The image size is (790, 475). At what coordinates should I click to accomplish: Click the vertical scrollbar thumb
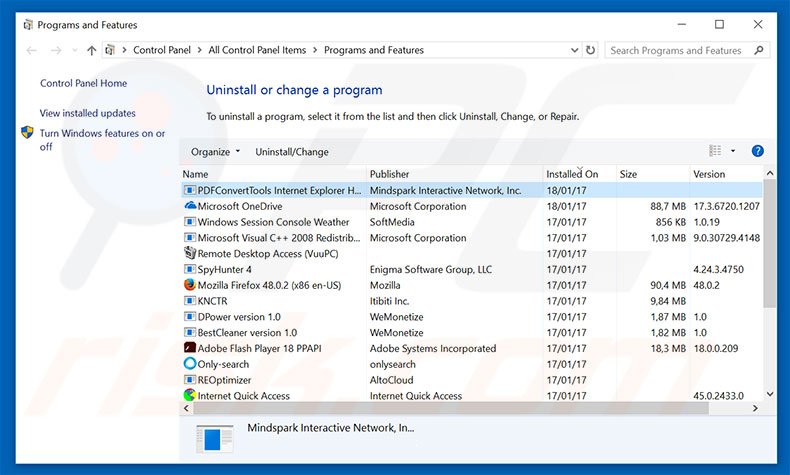click(x=769, y=244)
